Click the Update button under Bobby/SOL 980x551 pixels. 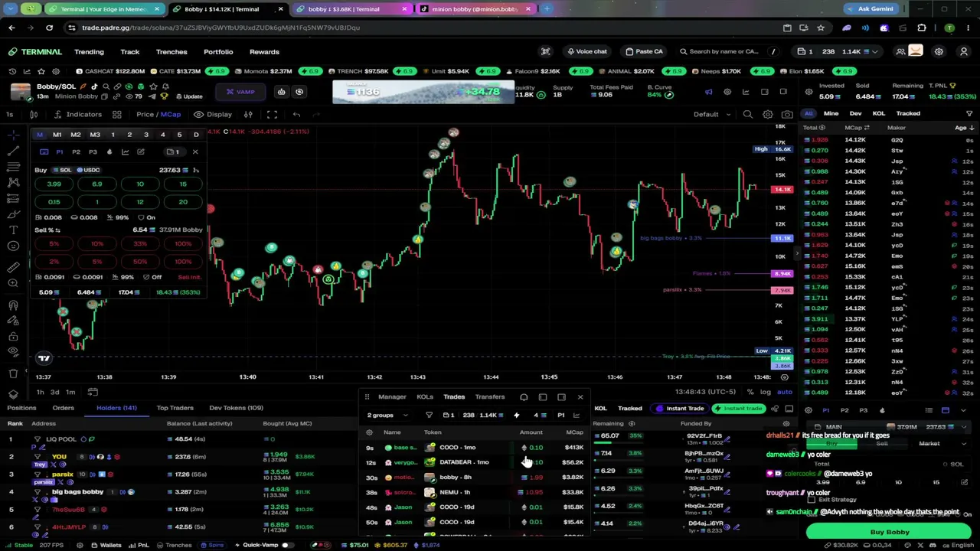point(188,96)
